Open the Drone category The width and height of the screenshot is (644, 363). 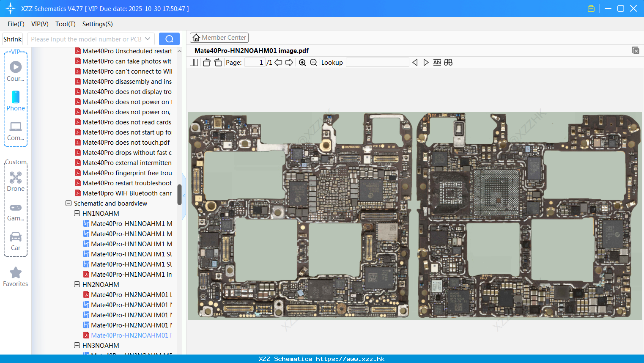click(x=16, y=181)
